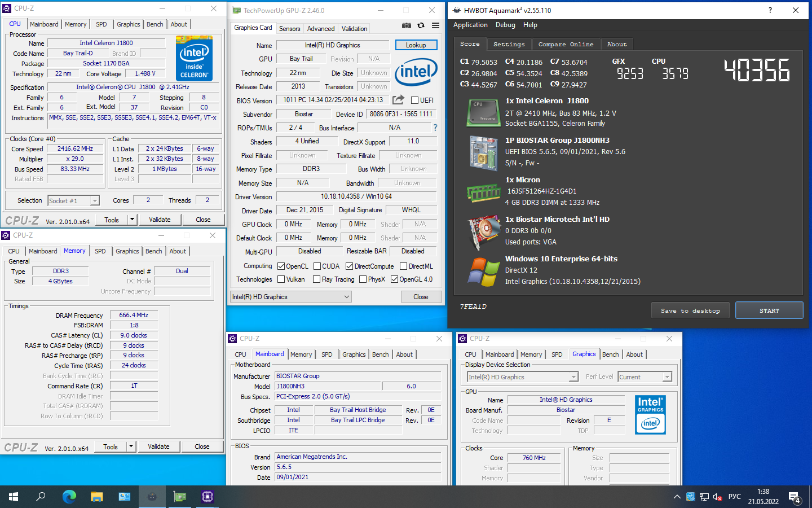
Task: Click the Windows logo in Aquamark
Action: (x=483, y=271)
